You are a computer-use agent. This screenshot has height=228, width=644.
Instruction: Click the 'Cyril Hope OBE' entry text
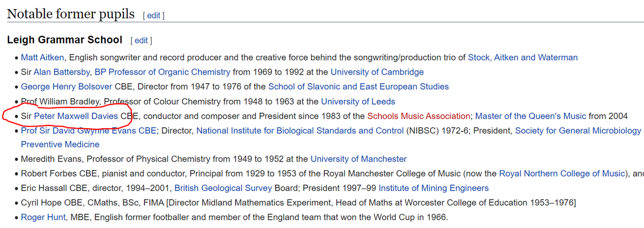click(54, 203)
